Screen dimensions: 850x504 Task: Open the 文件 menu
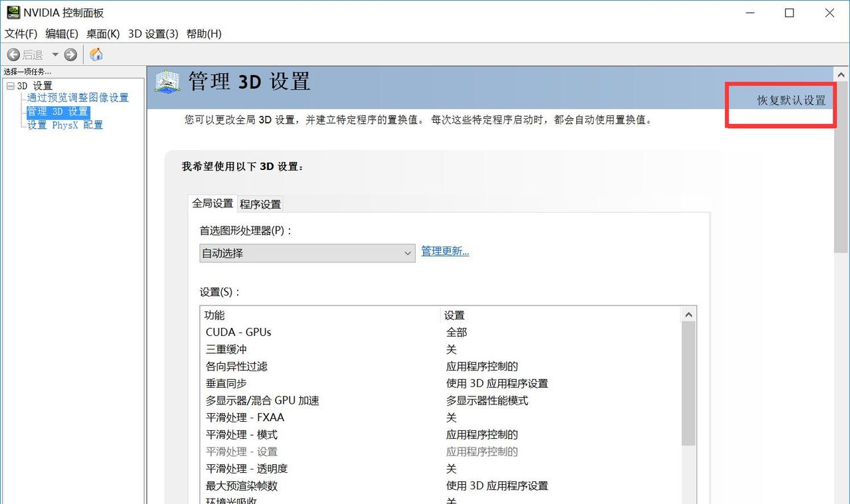(x=21, y=34)
